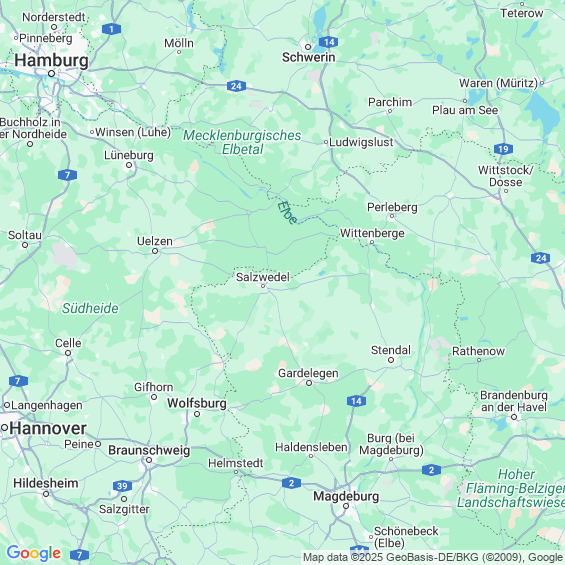Click the A2 shield east of Helmstedt
This screenshot has width=565, height=565.
click(x=291, y=482)
